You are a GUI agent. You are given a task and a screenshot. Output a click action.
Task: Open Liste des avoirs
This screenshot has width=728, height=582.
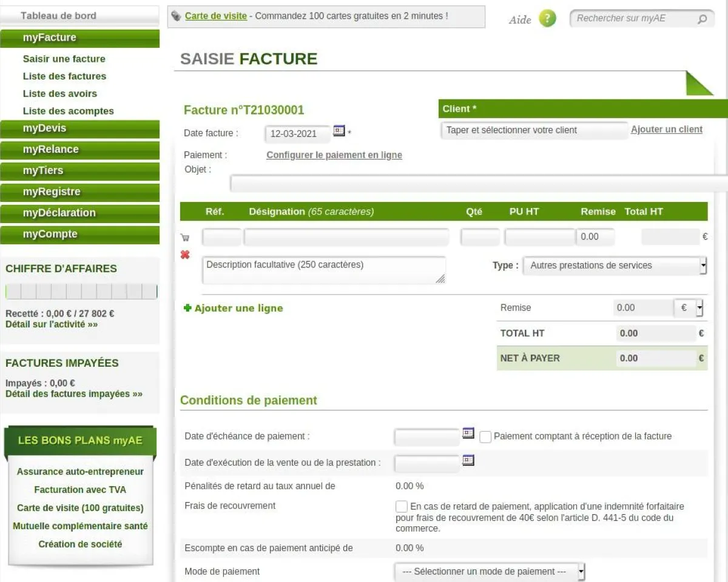60,94
